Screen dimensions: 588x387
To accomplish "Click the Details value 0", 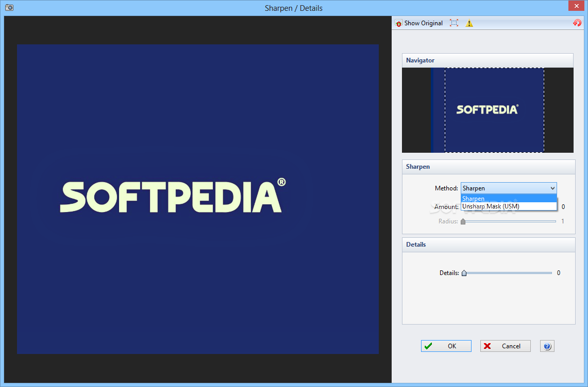I will [x=559, y=273].
